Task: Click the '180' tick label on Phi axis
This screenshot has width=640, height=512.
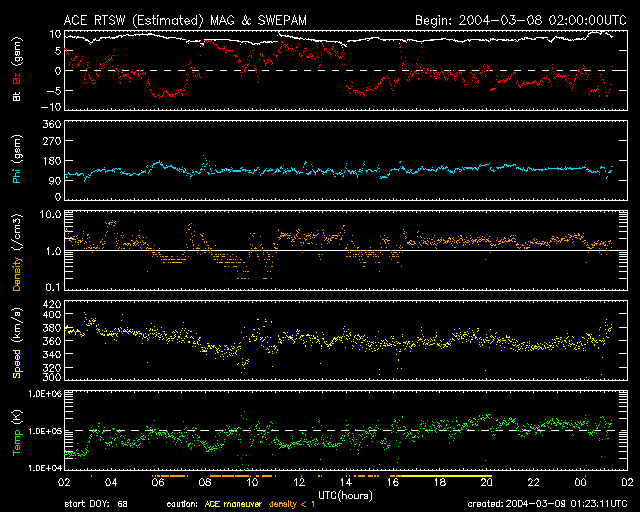Action: click(52, 161)
